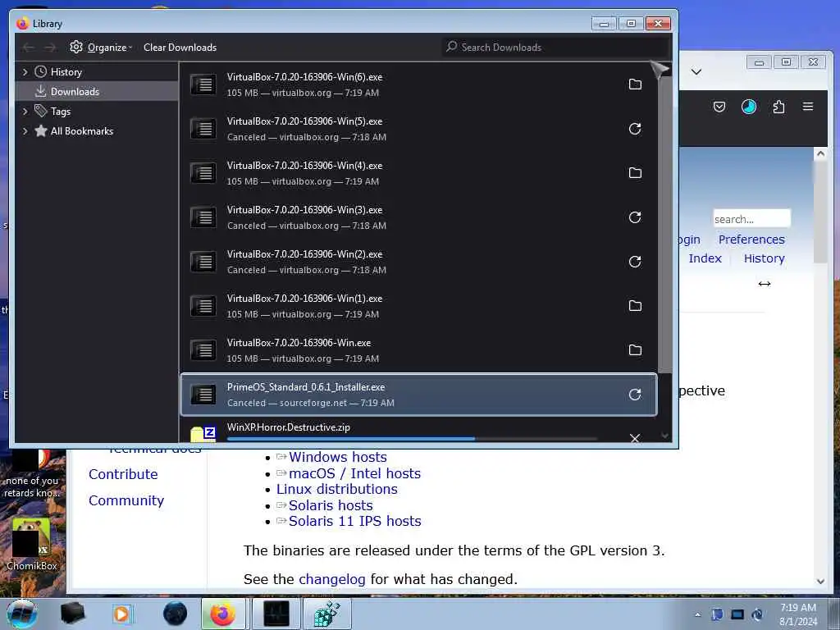
Task: Click the Organize gear icon
Action: (x=76, y=47)
